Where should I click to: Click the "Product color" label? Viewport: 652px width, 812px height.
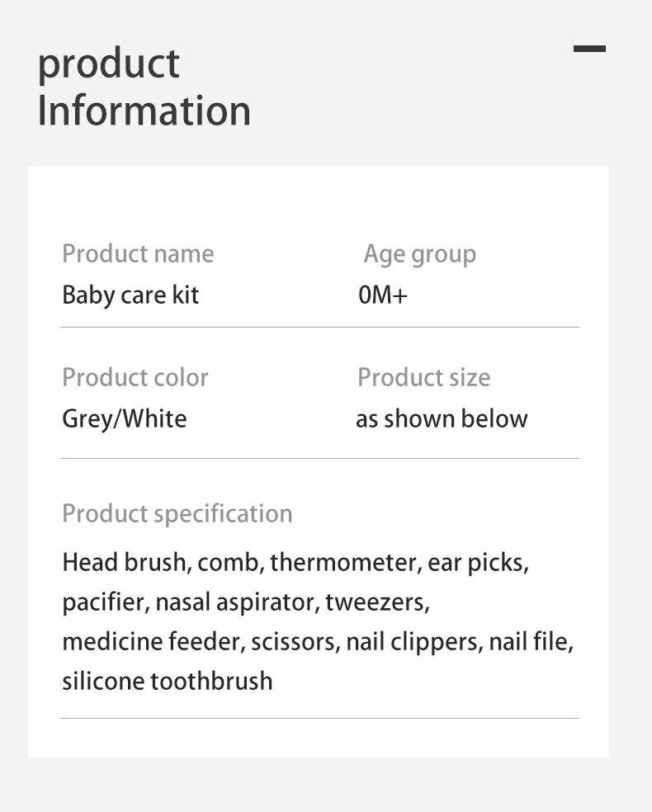[135, 377]
